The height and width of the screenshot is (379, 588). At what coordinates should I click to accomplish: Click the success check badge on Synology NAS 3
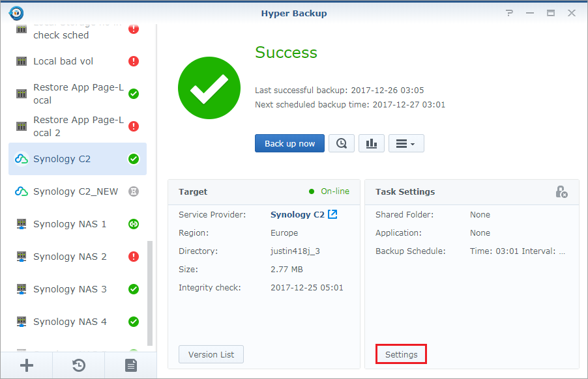tap(134, 288)
